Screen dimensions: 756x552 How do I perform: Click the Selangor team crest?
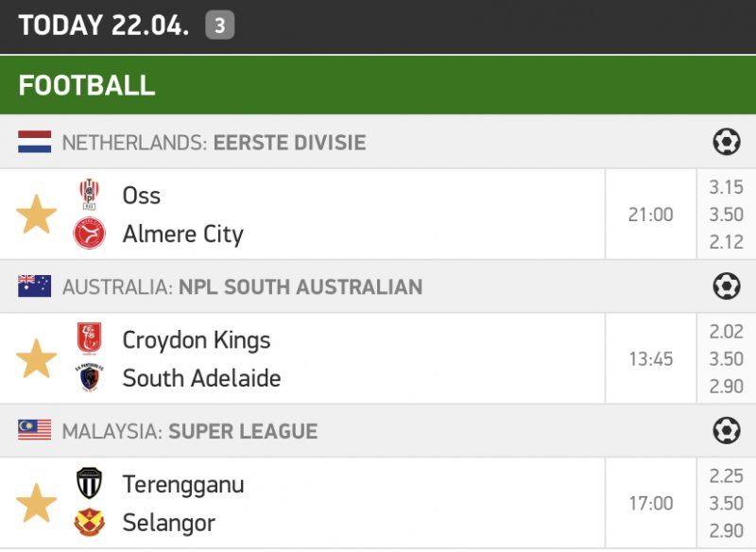pos(90,523)
